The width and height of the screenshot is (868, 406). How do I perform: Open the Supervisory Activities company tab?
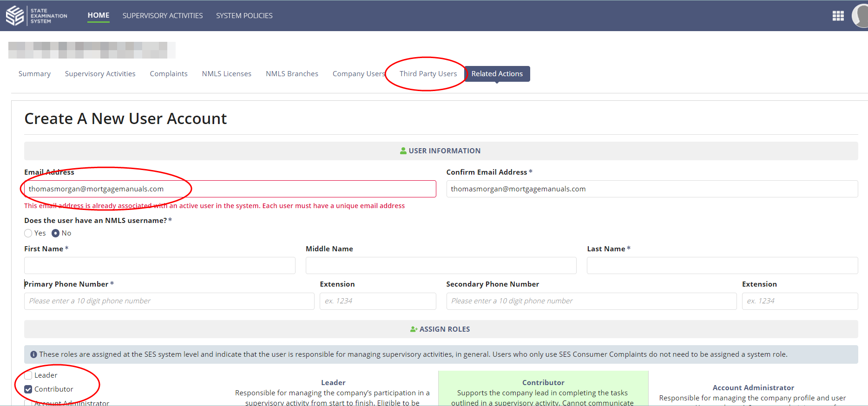click(100, 74)
